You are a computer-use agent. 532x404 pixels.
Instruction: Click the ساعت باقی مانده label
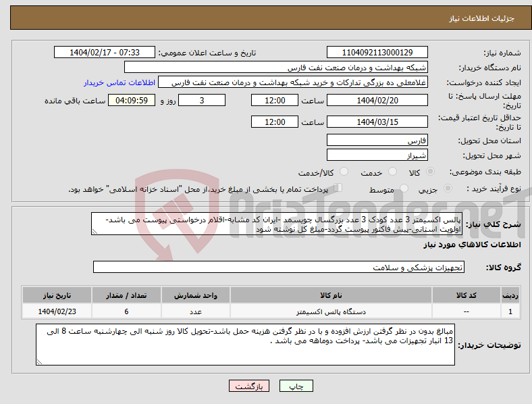click(x=75, y=101)
